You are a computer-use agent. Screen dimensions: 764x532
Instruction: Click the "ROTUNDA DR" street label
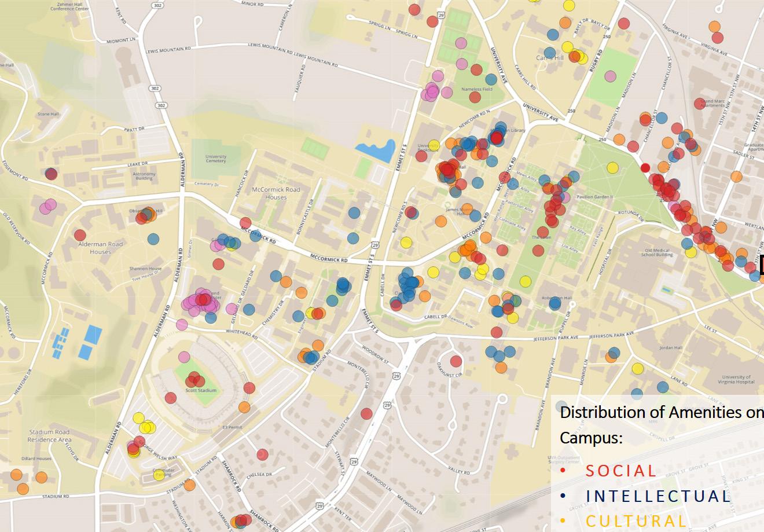(x=630, y=215)
